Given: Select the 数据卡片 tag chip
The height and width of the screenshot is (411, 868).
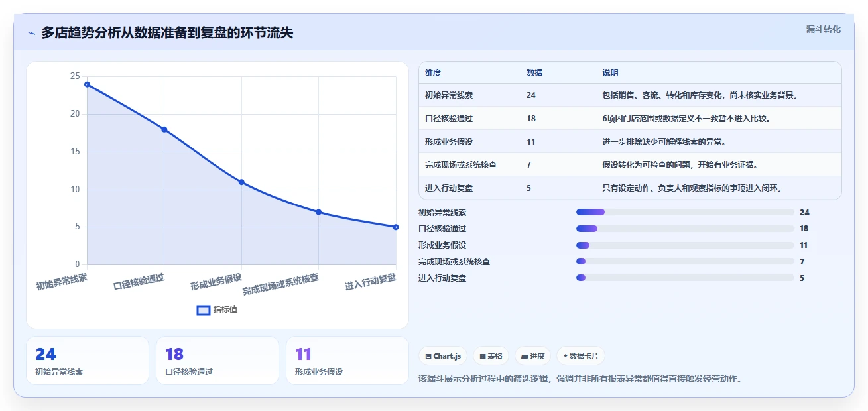Looking at the screenshot, I should 580,356.
